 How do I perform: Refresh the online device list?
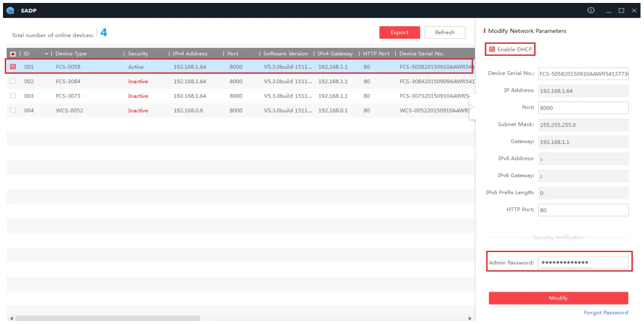coord(445,32)
